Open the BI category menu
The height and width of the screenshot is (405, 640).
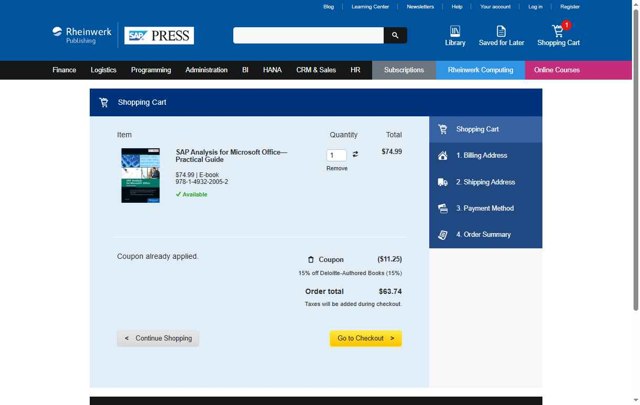coord(245,70)
